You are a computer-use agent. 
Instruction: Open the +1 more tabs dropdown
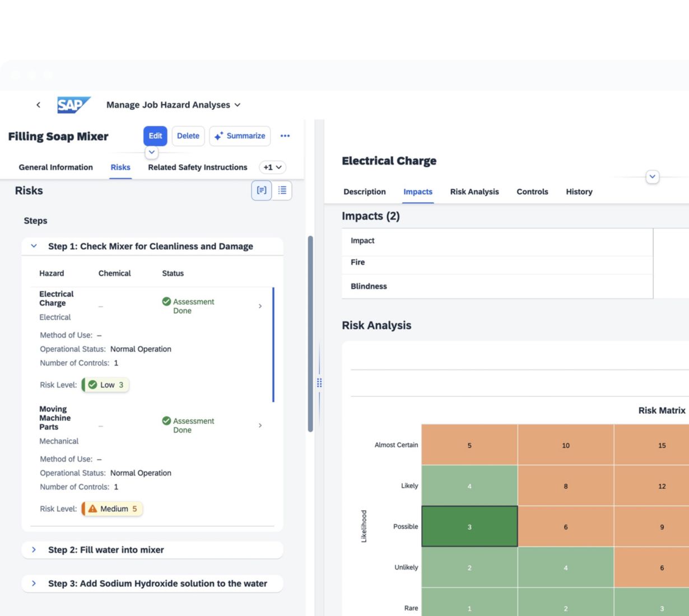[x=273, y=167]
